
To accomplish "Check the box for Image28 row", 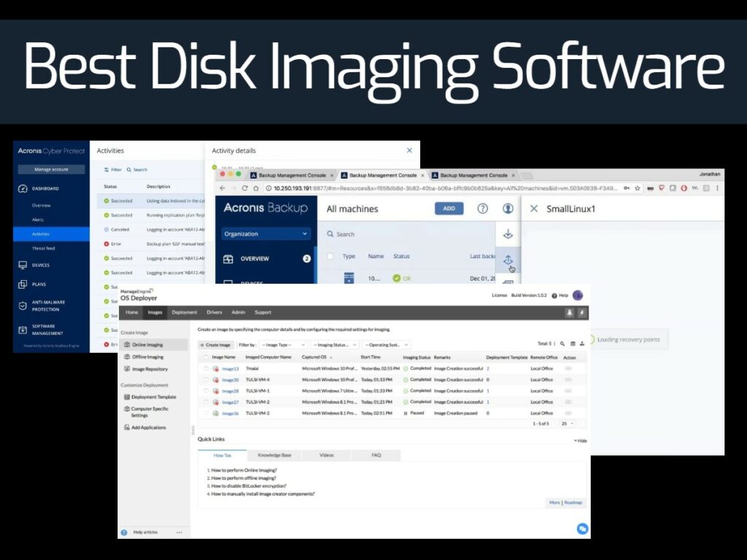I will click(206, 391).
